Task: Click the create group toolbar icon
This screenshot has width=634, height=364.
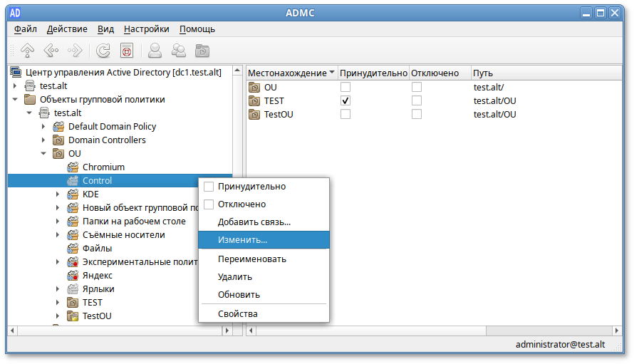Action: tap(179, 51)
